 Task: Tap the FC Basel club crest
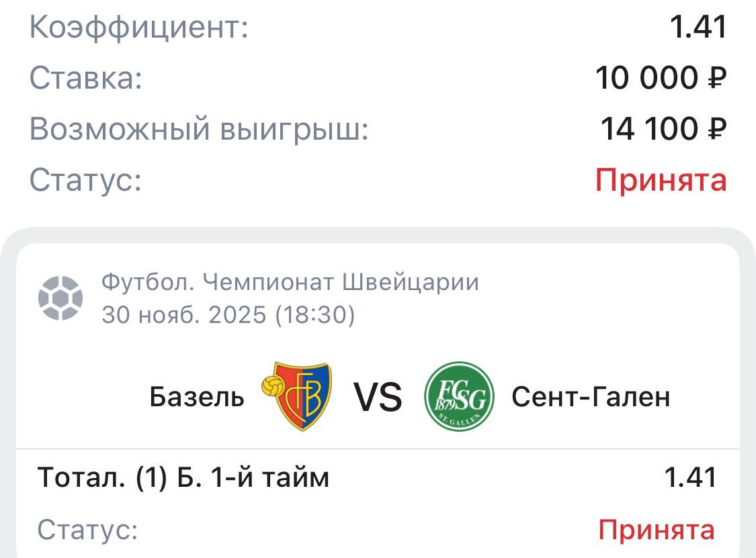point(302,396)
